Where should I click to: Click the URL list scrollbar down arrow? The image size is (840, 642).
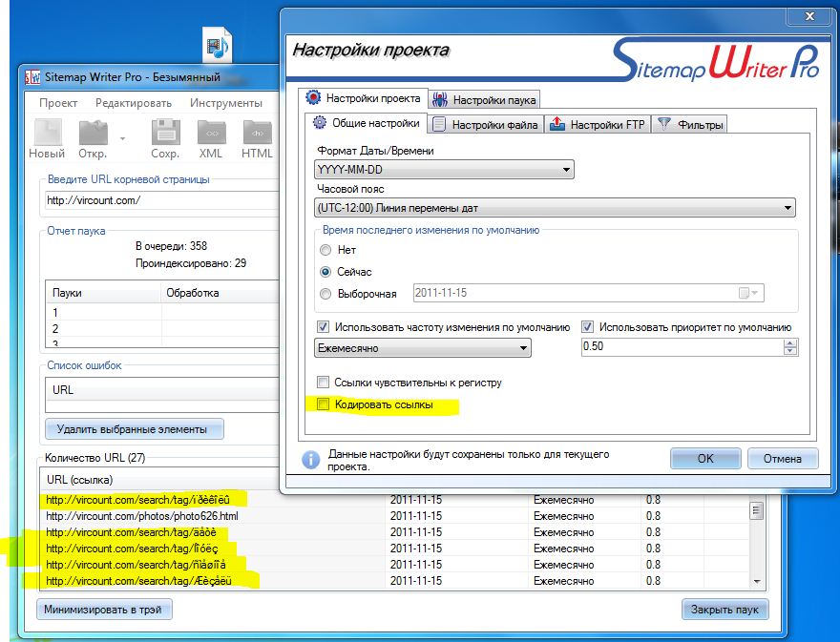pyautogui.click(x=756, y=581)
